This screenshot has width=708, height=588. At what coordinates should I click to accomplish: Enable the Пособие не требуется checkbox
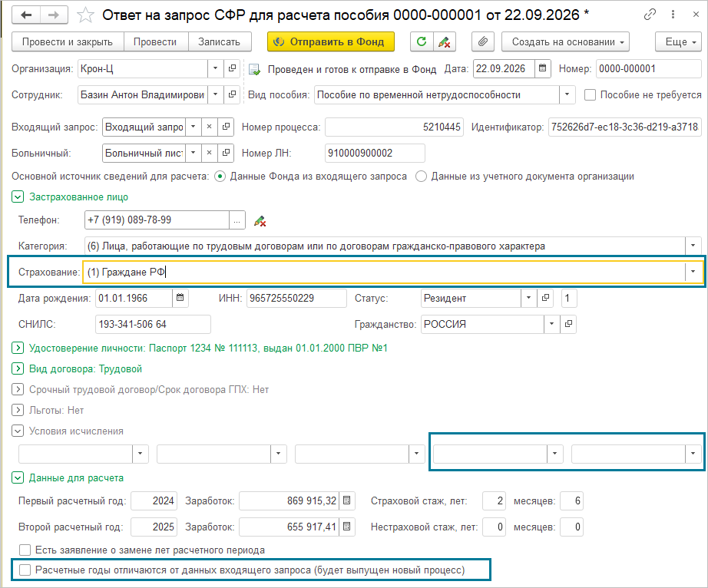(590, 94)
